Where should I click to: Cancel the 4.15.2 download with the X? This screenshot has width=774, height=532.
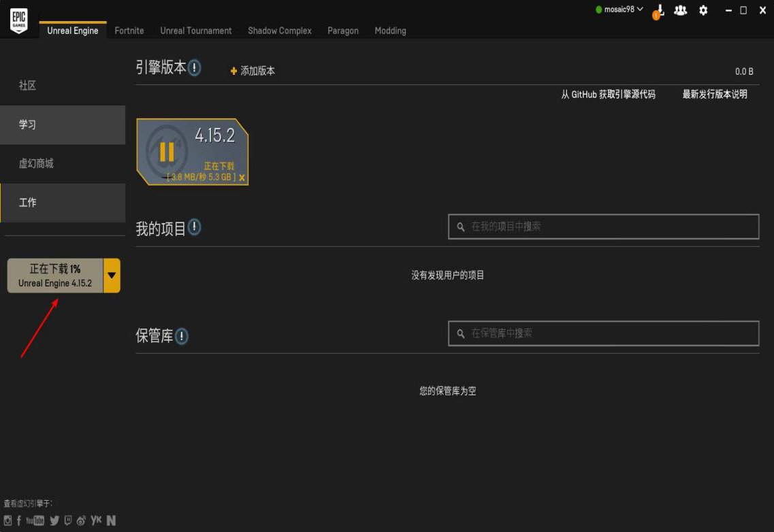pyautogui.click(x=242, y=178)
